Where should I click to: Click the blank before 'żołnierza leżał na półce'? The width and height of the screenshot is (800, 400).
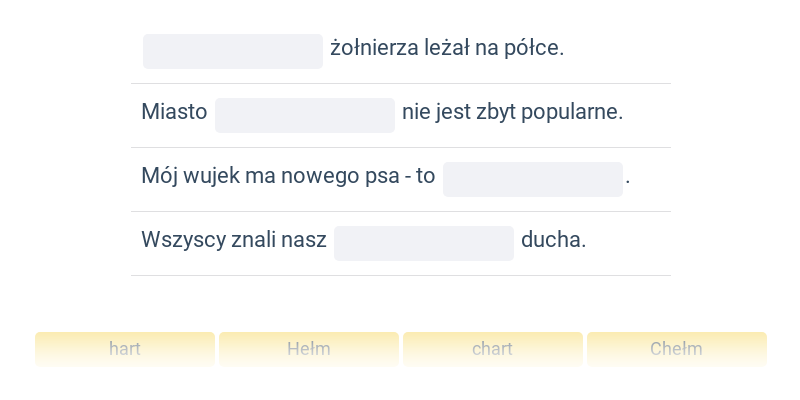coord(233,52)
